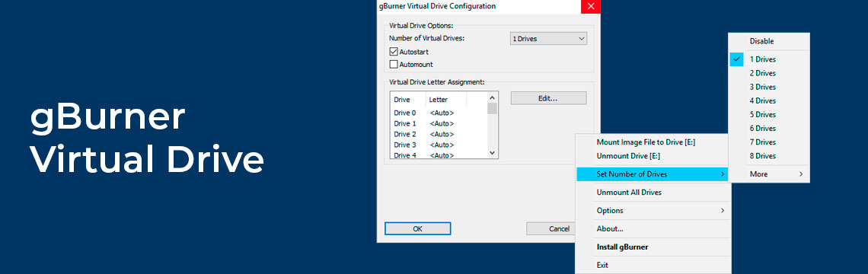Select Disable in the drives submenu
This screenshot has width=868, height=274.
769,41
